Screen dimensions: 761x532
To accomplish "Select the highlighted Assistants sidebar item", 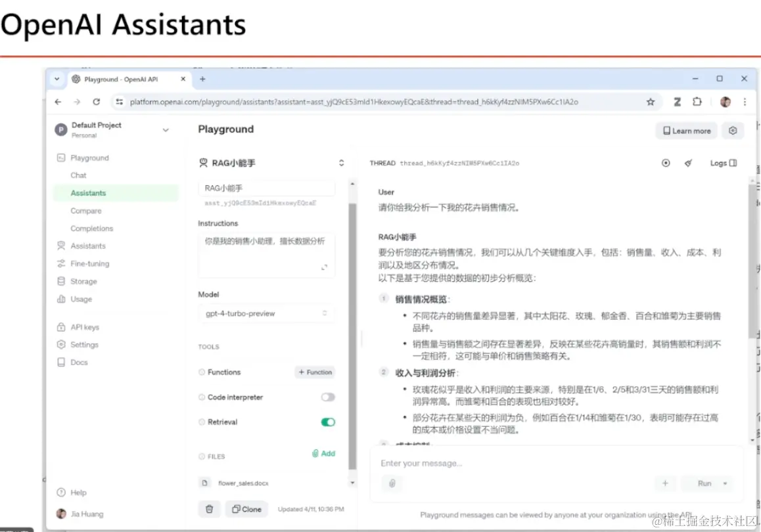I will tap(116, 193).
